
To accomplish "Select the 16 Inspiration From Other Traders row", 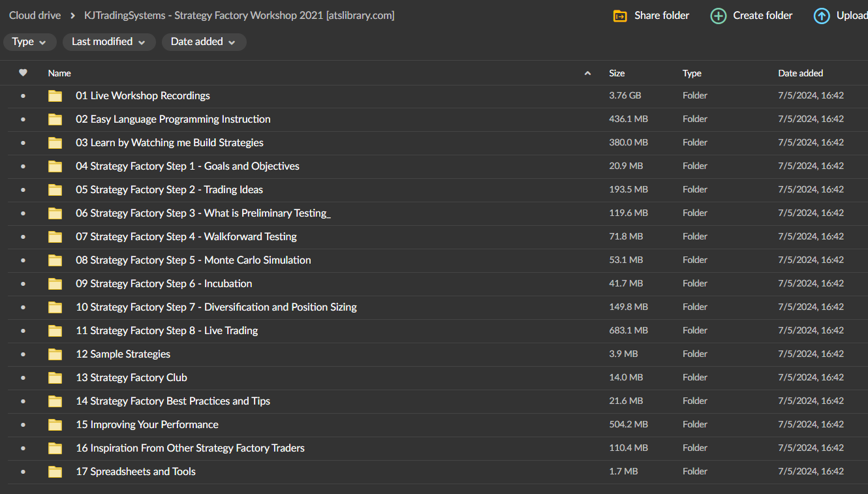I will [x=392, y=448].
